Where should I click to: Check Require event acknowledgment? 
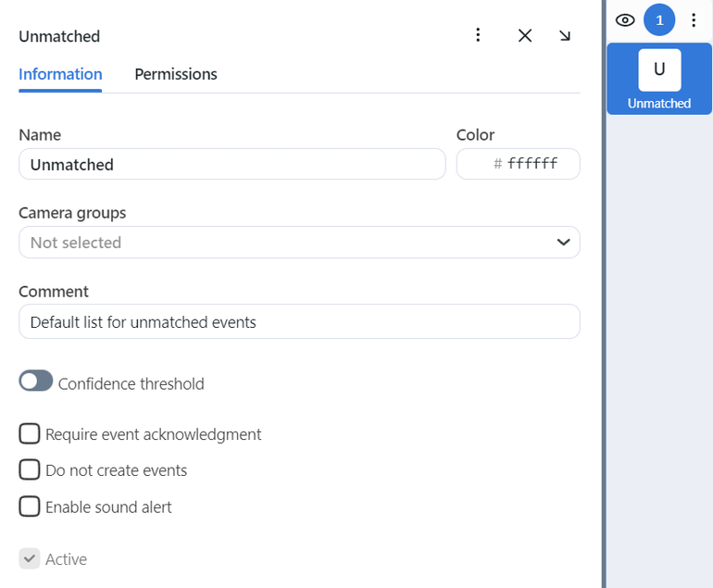point(31,433)
